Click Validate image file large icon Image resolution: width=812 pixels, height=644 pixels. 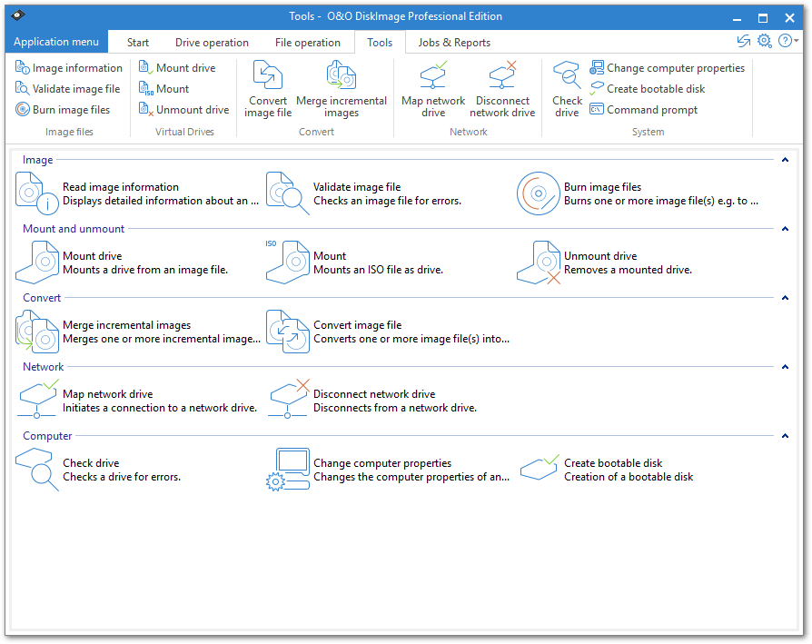point(287,193)
